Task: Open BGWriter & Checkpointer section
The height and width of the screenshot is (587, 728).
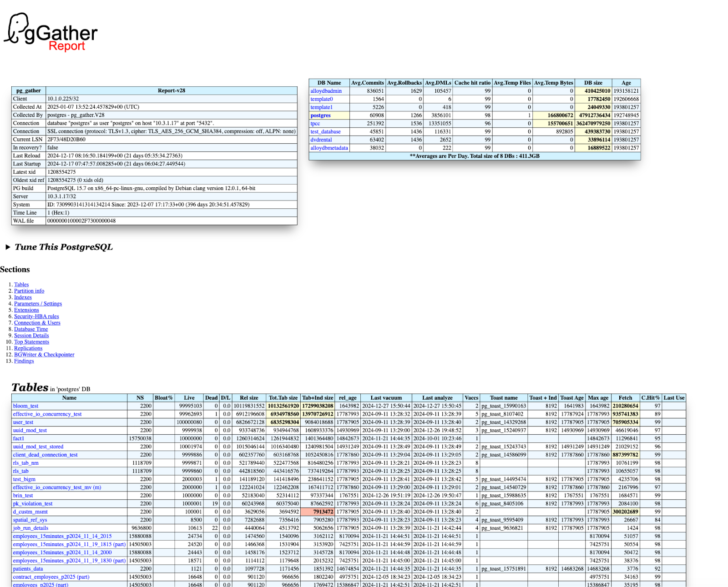Action: pyautogui.click(x=44, y=354)
